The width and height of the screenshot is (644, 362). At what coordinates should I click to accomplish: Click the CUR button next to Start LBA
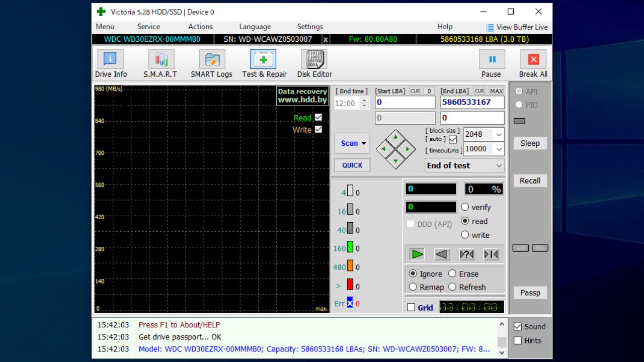tap(415, 91)
